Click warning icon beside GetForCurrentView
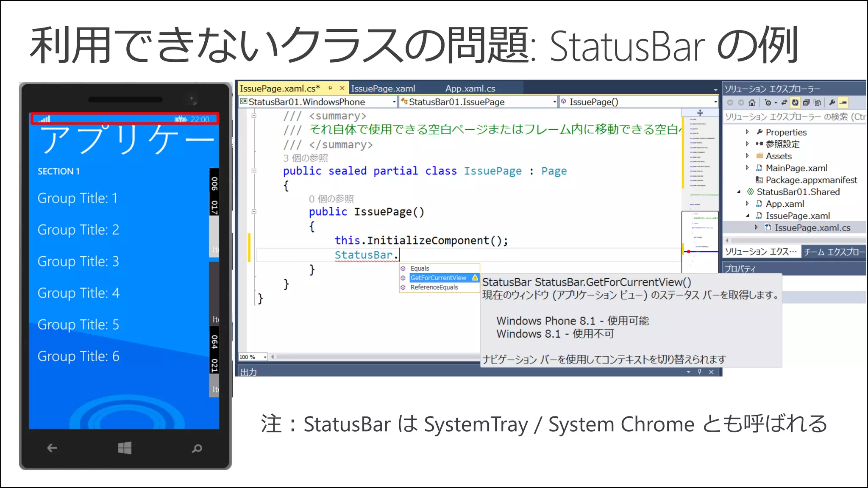Viewport: 868px width, 488px height. click(x=475, y=277)
